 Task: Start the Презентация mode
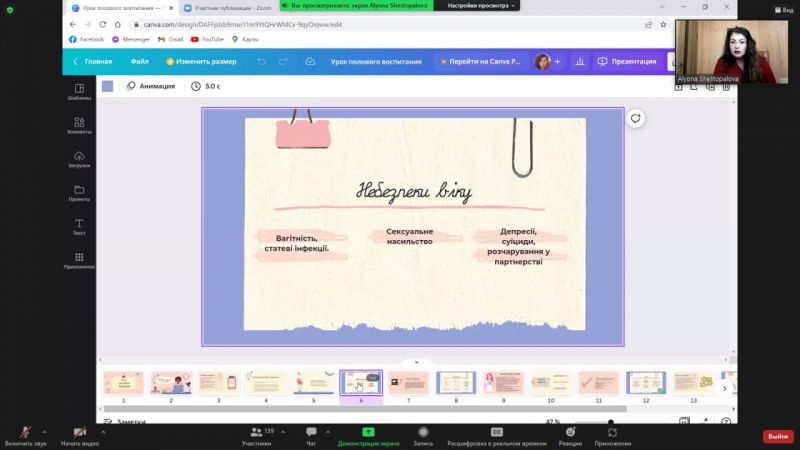pyautogui.click(x=627, y=62)
